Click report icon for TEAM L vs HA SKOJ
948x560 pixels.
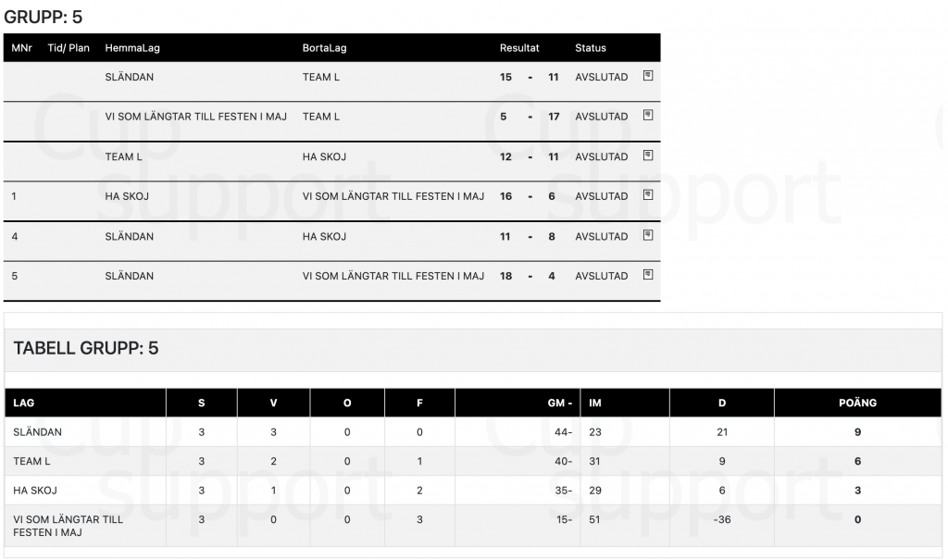647,156
